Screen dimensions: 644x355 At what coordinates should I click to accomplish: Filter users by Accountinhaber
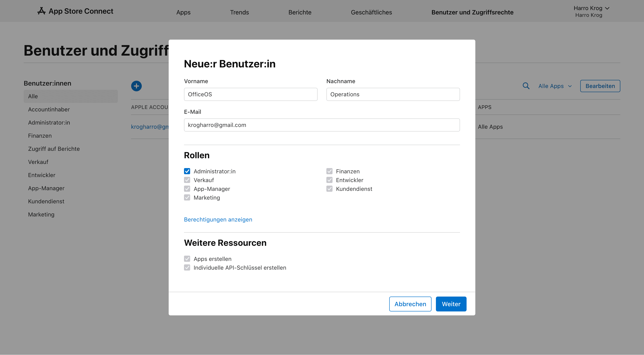click(49, 109)
